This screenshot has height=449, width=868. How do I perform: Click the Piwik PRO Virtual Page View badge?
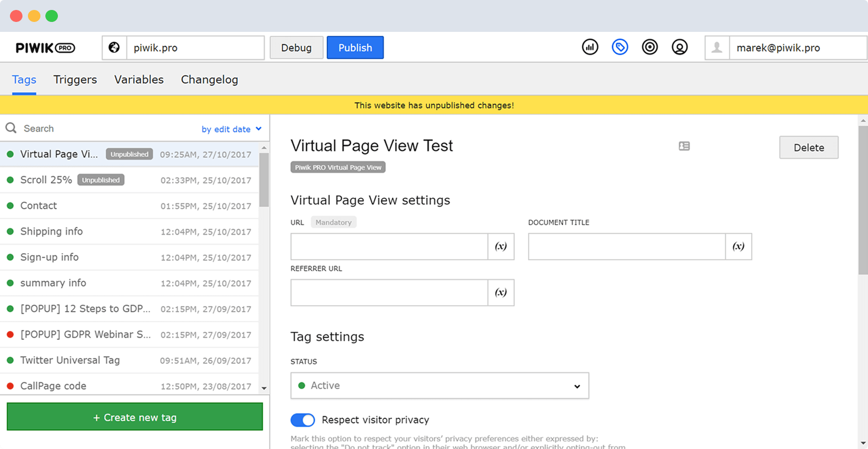click(338, 167)
